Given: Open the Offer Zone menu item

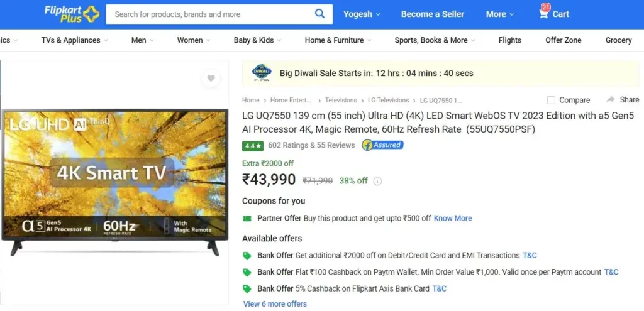Looking at the screenshot, I should pos(563,40).
